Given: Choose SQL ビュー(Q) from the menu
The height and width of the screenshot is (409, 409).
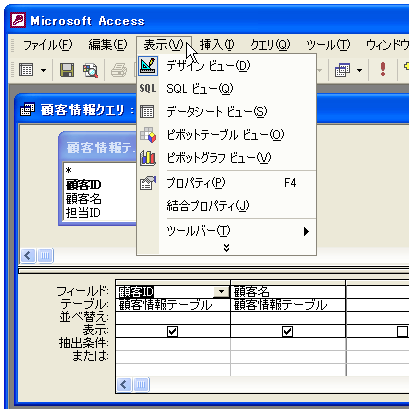Looking at the screenshot, I should coord(226,89).
